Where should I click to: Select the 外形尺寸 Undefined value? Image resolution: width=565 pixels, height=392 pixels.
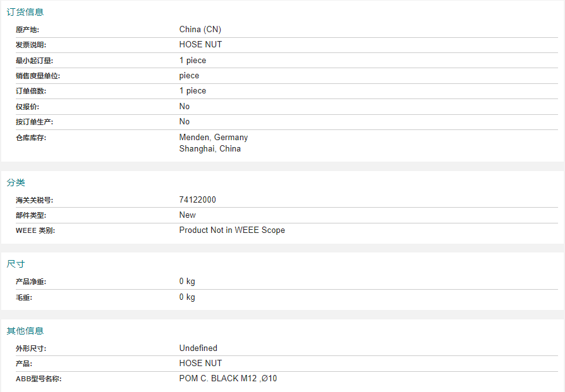click(198, 348)
